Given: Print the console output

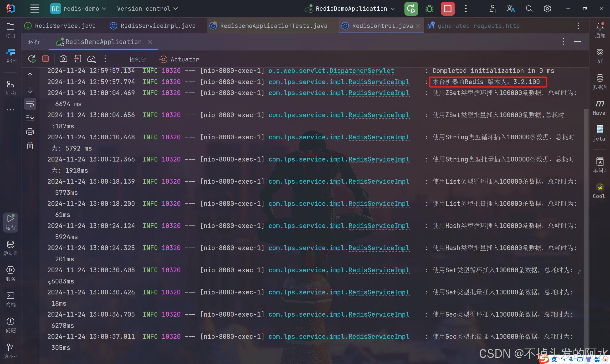Looking at the screenshot, I should [x=30, y=132].
